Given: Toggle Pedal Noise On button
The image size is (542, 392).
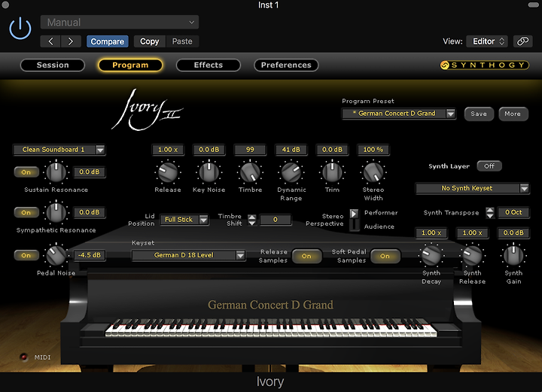Looking at the screenshot, I should 26,255.
